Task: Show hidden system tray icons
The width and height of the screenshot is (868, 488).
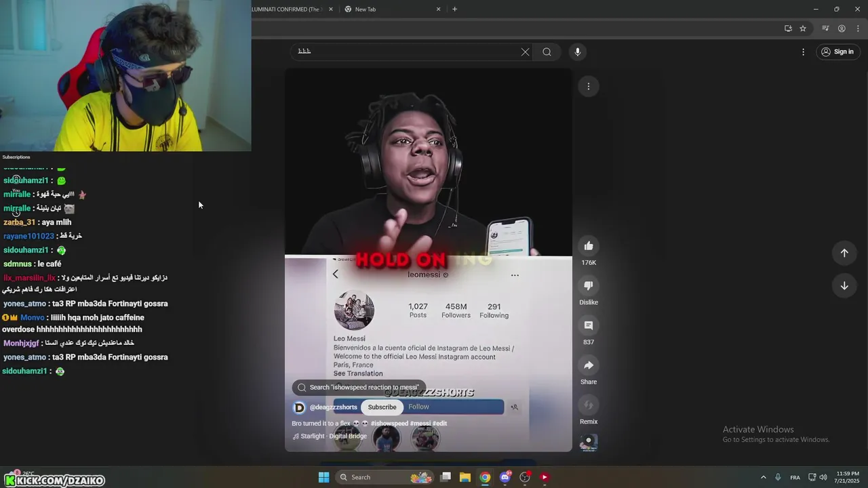Action: [x=763, y=477]
